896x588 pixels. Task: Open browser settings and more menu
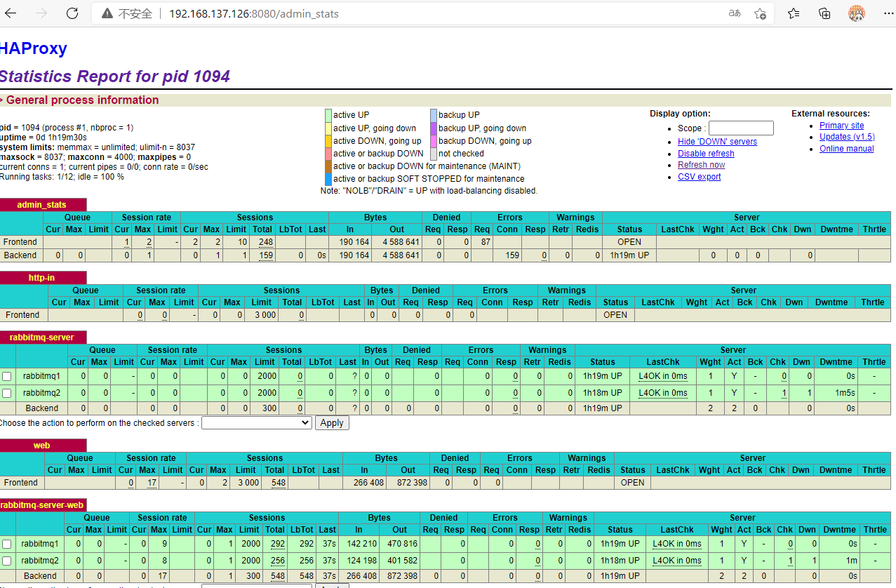click(888, 13)
